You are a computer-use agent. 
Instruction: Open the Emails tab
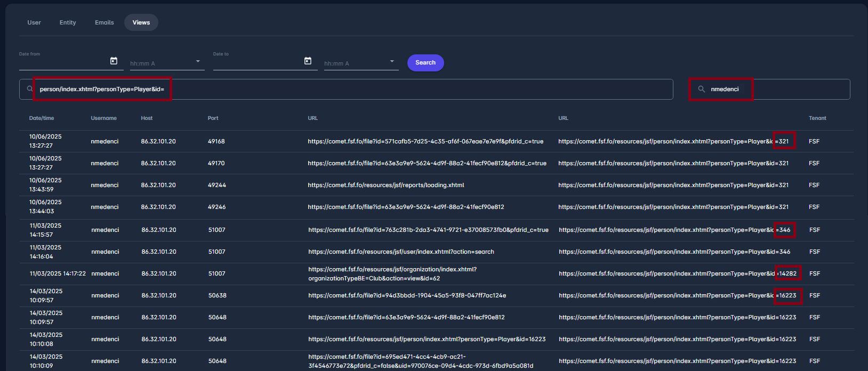tap(105, 22)
